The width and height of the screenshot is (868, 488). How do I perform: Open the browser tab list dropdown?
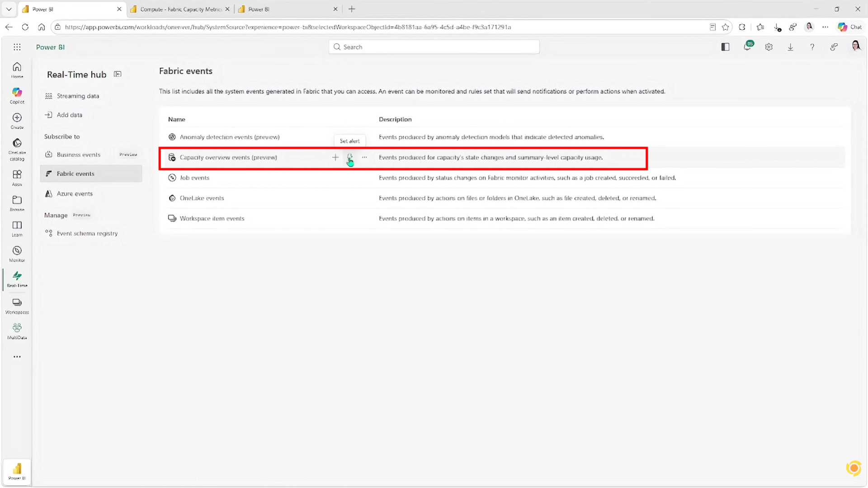pos(9,9)
